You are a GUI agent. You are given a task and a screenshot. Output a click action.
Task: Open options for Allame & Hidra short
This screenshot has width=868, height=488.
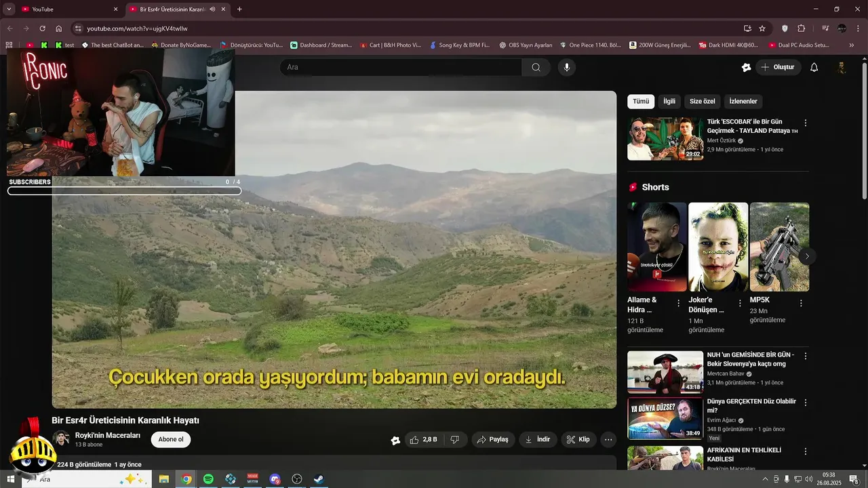pos(679,304)
